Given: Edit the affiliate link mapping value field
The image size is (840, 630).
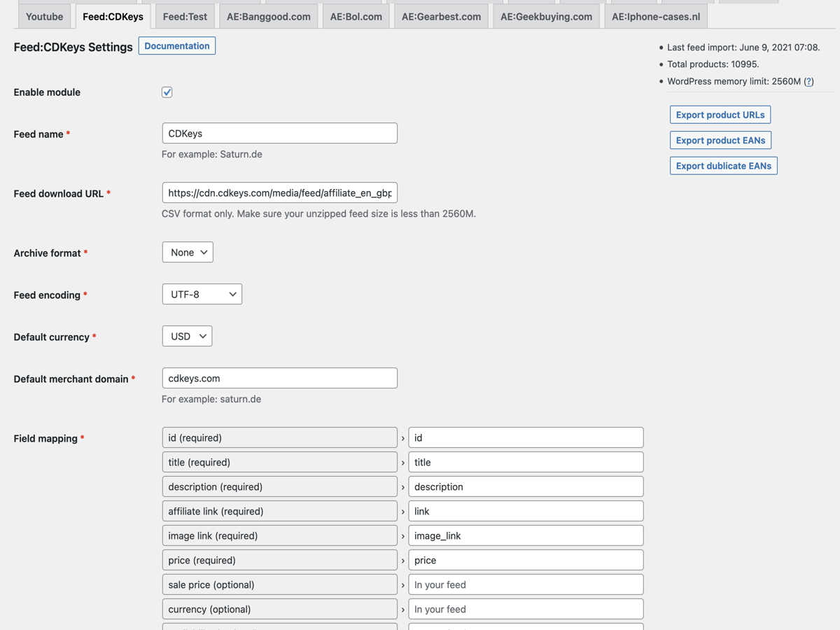Looking at the screenshot, I should 526,511.
